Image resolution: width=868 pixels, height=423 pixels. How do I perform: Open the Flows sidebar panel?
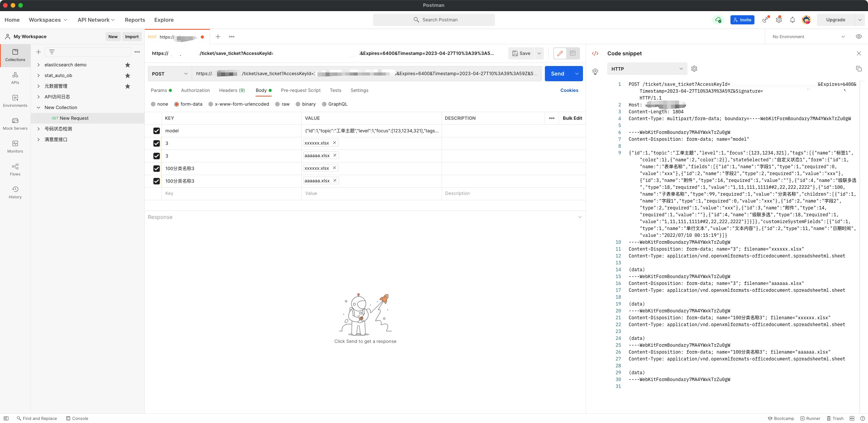click(x=15, y=170)
